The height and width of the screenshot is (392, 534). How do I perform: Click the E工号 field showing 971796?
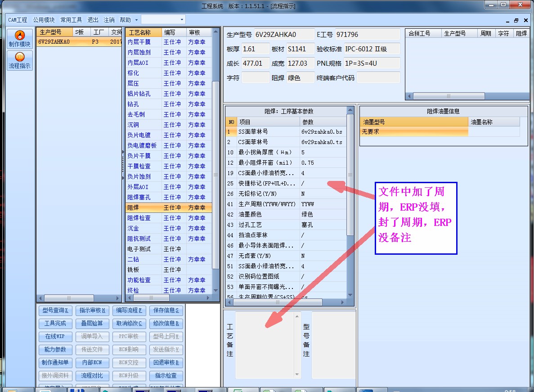[368, 34]
